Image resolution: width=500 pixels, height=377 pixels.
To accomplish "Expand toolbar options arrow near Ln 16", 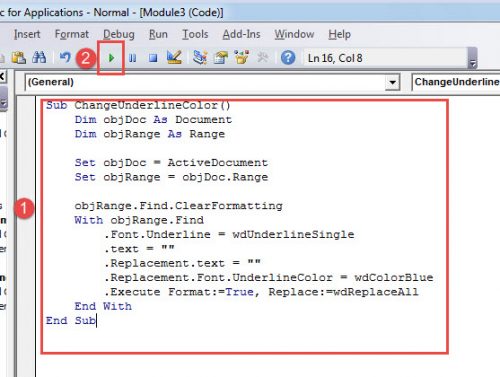I will pos(473,58).
